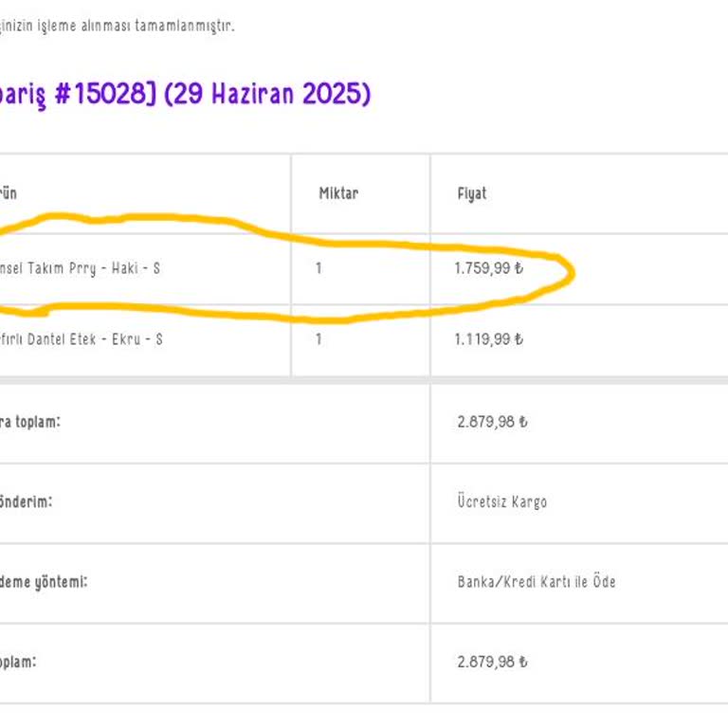Click the Ödeme yöntemi label
The image size is (728, 728).
click(44, 581)
